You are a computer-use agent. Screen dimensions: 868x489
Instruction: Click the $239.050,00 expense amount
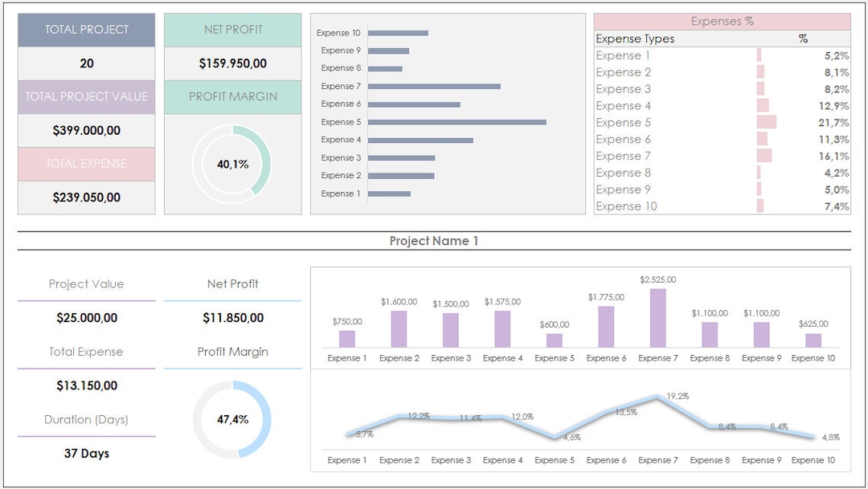tap(85, 198)
